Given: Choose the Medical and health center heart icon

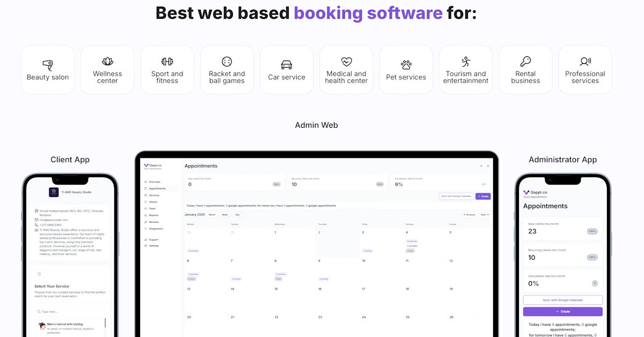Looking at the screenshot, I should click(x=346, y=62).
